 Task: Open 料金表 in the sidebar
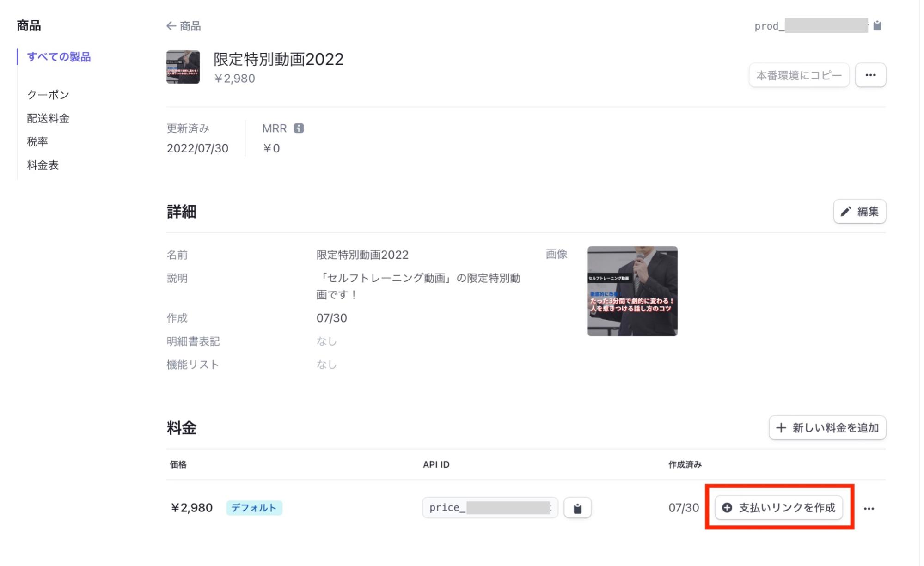point(43,165)
